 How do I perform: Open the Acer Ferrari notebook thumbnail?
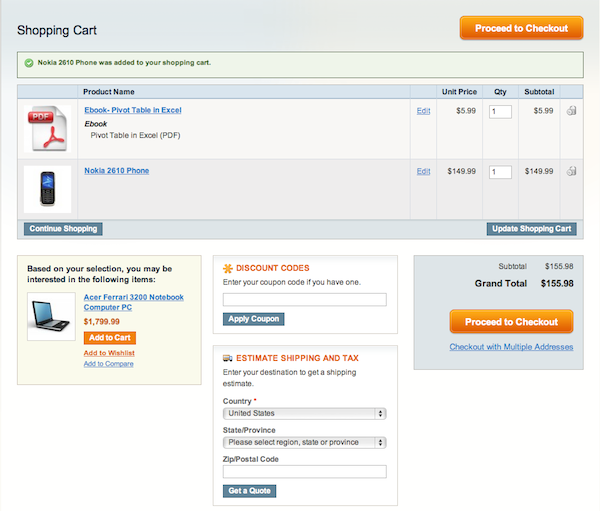point(51,317)
